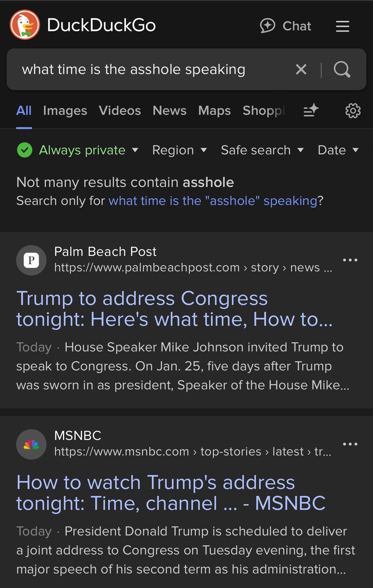Switch to the News tab
Viewport: 373px width, 588px height.
[169, 110]
